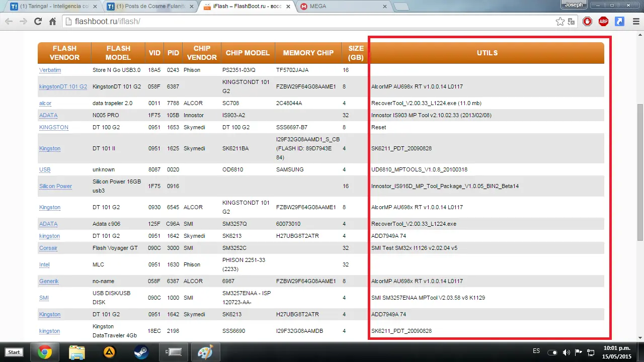Select the text RecoverTool_V2.00.33_L1224.exe (11.0 mb)
Image resolution: width=644 pixels, height=362 pixels.
(x=426, y=103)
